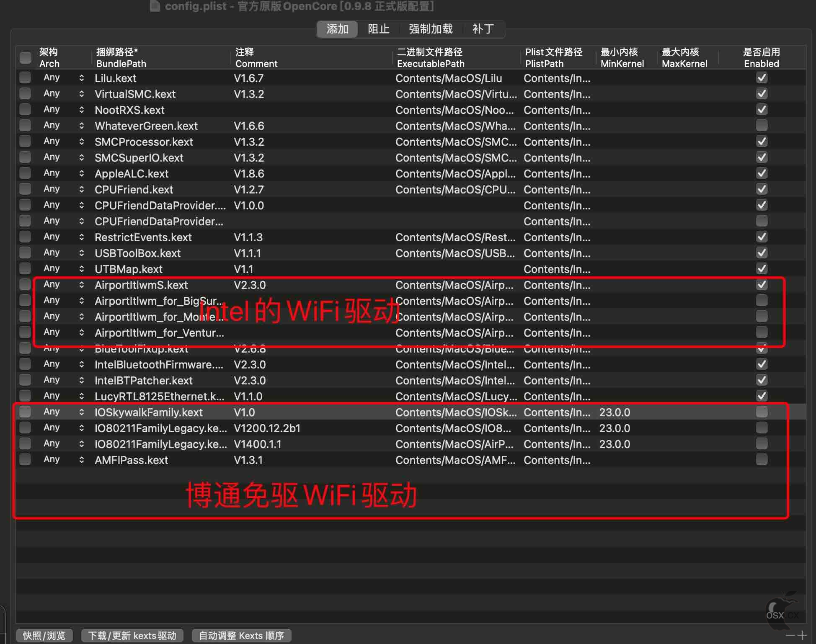
Task: Click Contents/MacOS/Lilu executable path cell
Action: click(449, 78)
